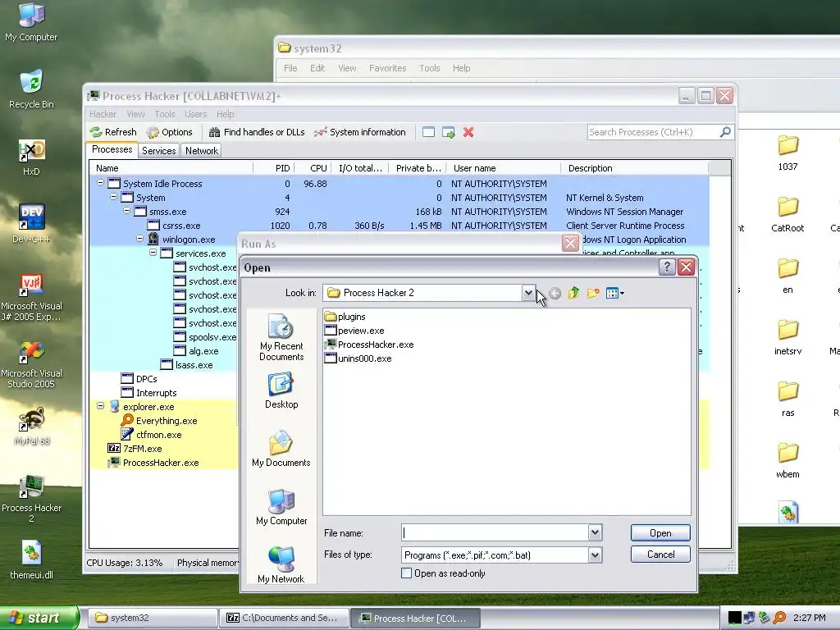
Task: Go up one level in the Open dialog
Action: [x=573, y=293]
